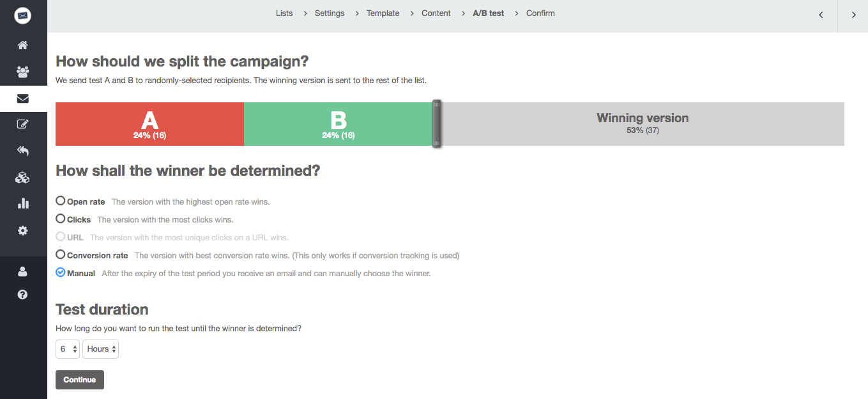
Task: Open the help question mark icon
Action: [x=23, y=295]
